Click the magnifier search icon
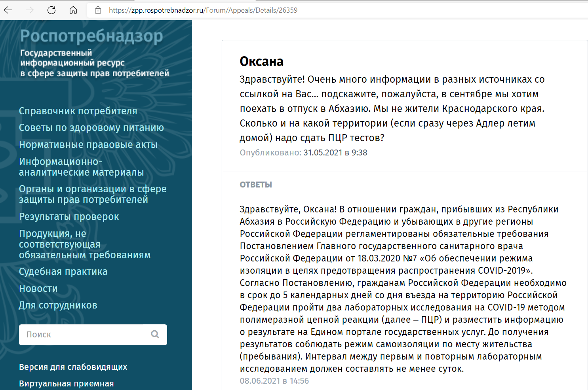 point(155,335)
